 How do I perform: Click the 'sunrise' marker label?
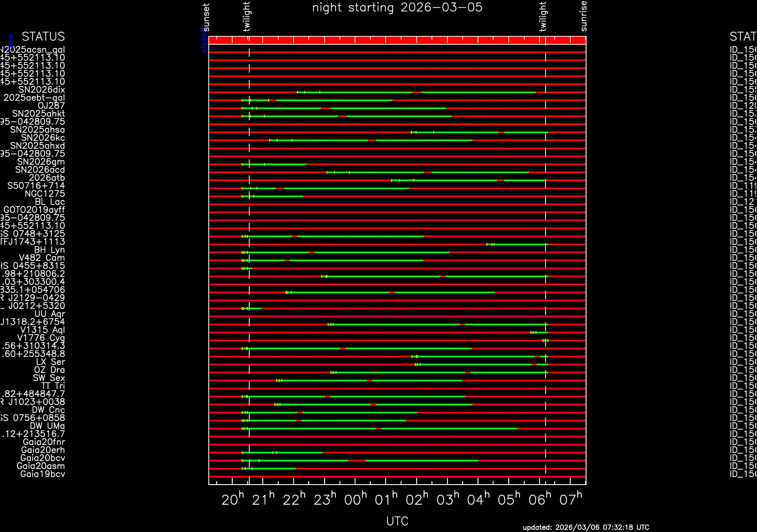[x=583, y=16]
